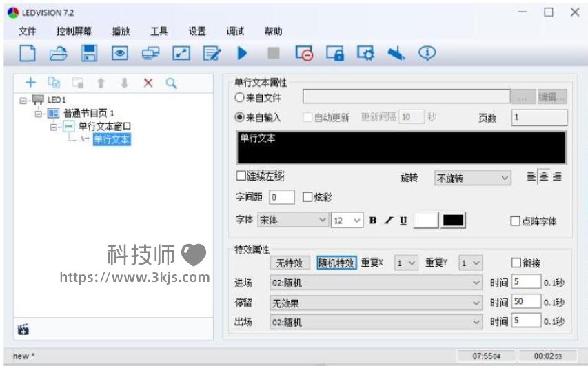Image resolution: width=588 pixels, height=366 pixels.
Task: Enable the 点阵字体 checkbox
Action: click(515, 221)
